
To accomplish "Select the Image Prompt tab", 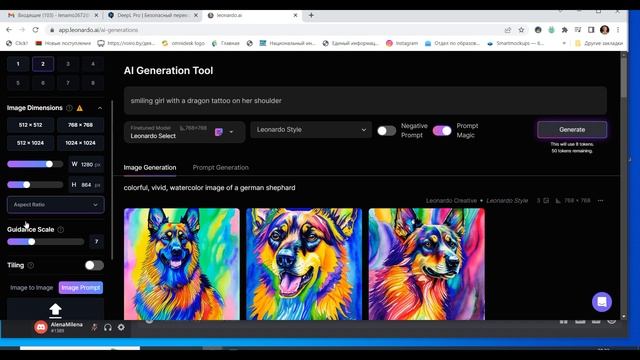I will pyautogui.click(x=81, y=287).
